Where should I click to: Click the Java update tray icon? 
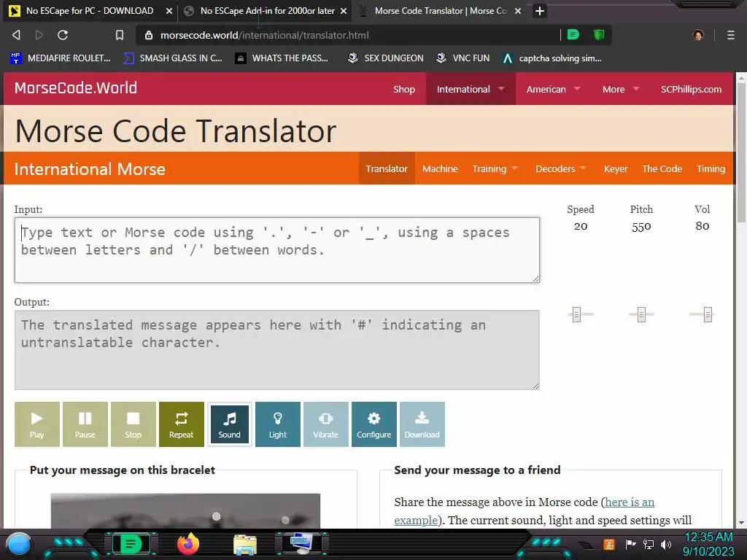click(609, 544)
